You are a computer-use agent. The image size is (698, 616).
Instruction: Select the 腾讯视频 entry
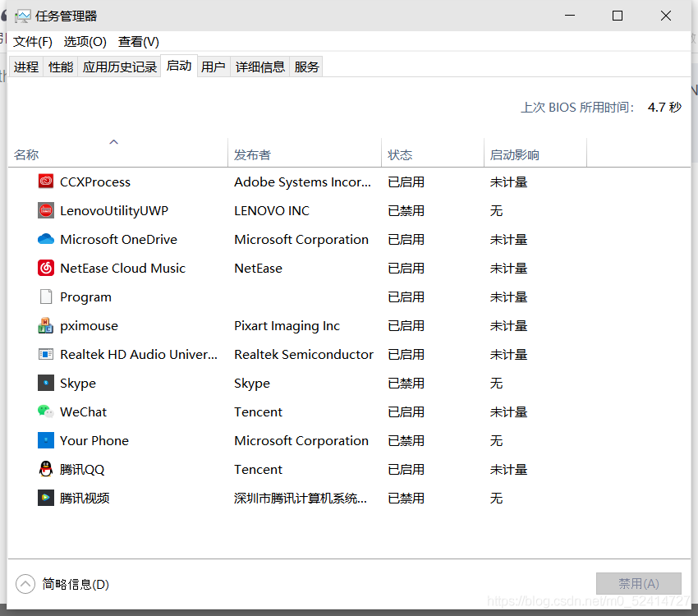pos(85,498)
